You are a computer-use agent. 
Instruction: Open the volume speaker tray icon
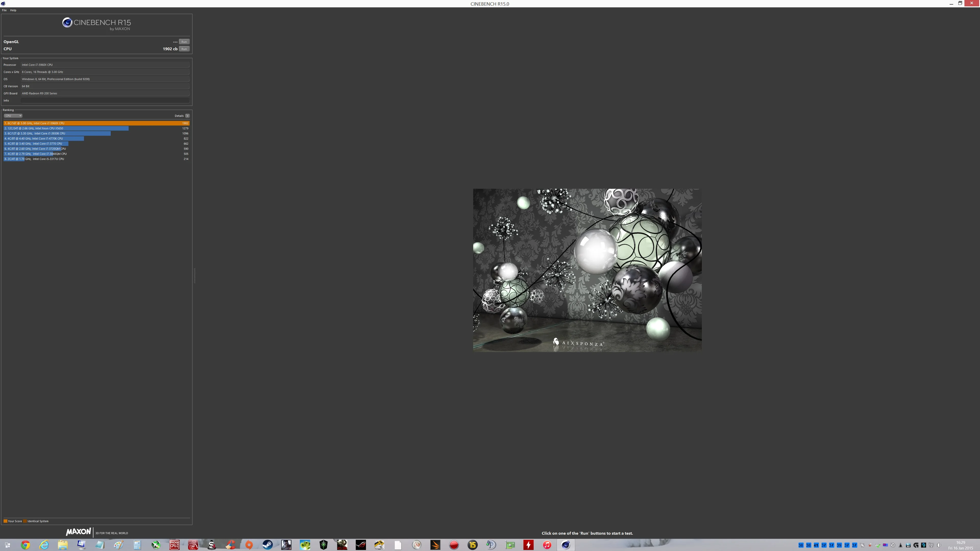(x=939, y=545)
